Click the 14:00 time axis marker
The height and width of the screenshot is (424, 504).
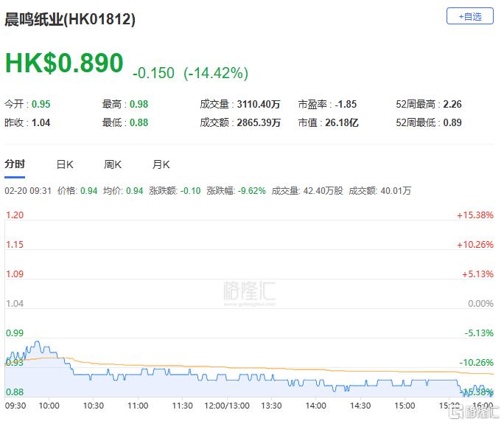[315, 406]
